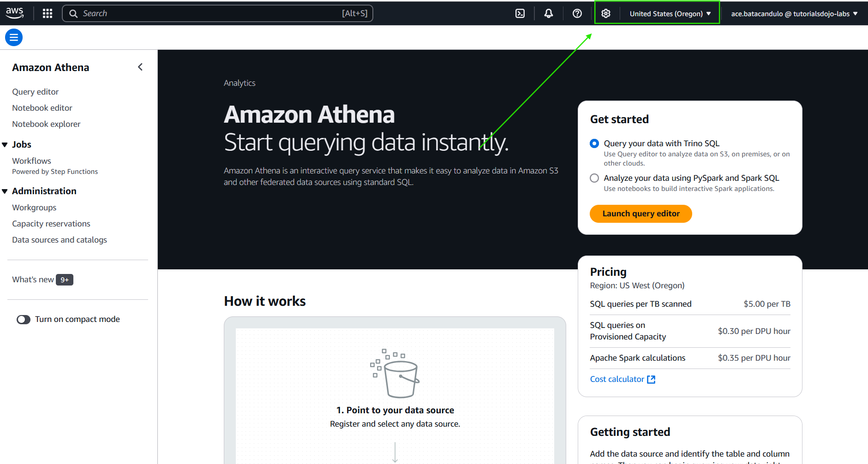
Task: Open the help question mark icon
Action: point(577,13)
